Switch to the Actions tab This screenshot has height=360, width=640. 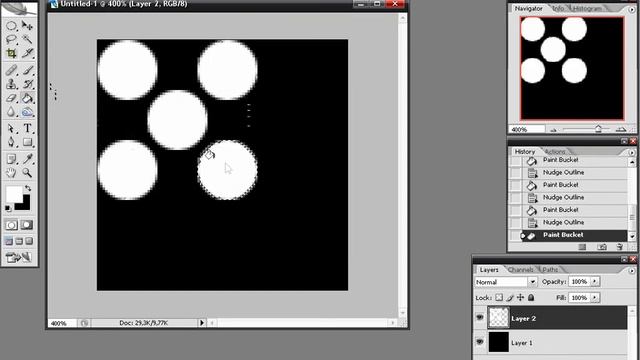click(555, 151)
